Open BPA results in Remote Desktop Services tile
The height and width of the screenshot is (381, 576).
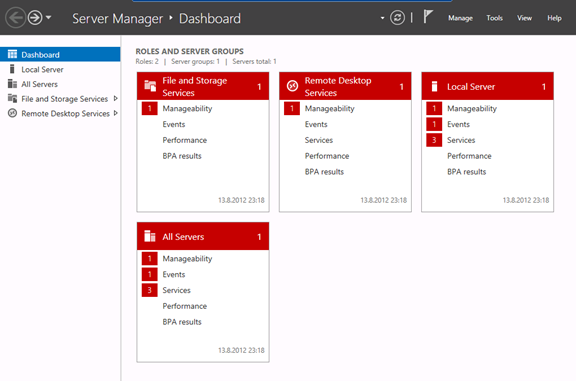pos(324,172)
